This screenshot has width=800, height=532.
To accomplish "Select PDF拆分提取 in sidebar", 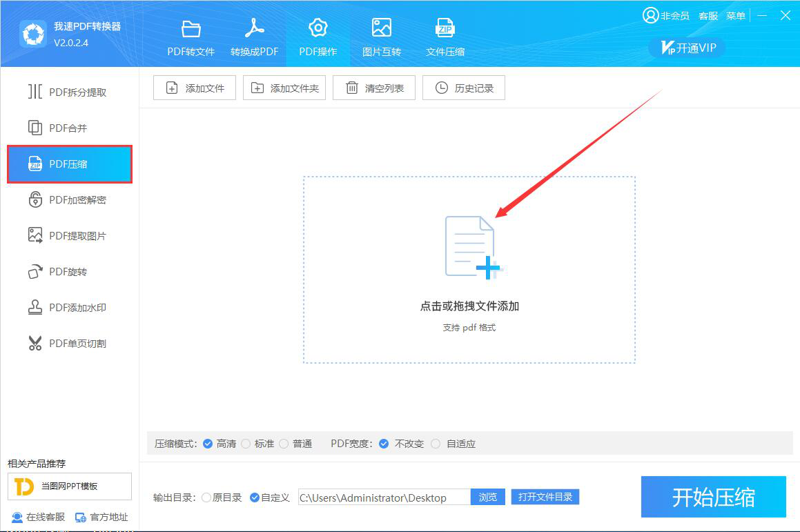I will pos(70,92).
